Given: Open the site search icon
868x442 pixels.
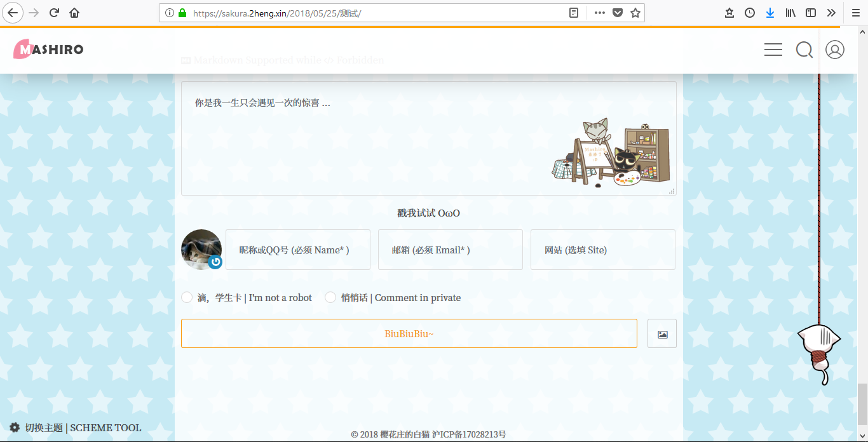Looking at the screenshot, I should 804,50.
